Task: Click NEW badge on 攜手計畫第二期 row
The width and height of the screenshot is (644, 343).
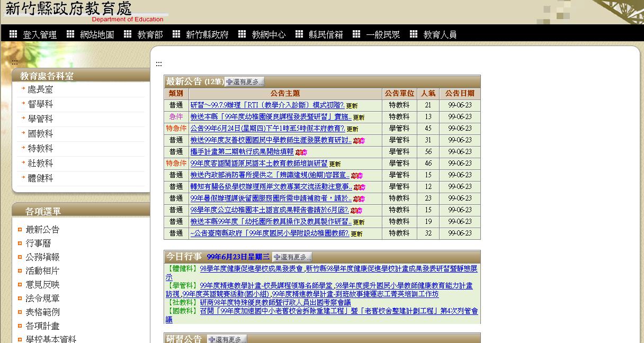Action: click(301, 152)
